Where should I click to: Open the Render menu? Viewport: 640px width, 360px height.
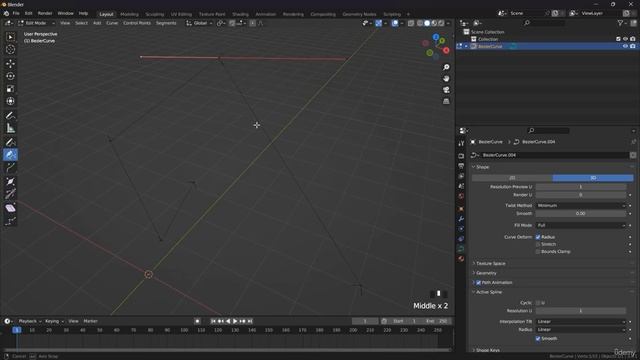tap(45, 13)
